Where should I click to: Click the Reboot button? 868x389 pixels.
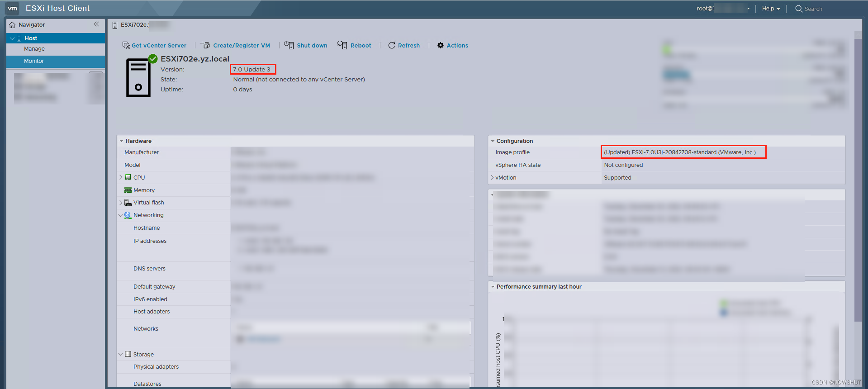tap(354, 45)
